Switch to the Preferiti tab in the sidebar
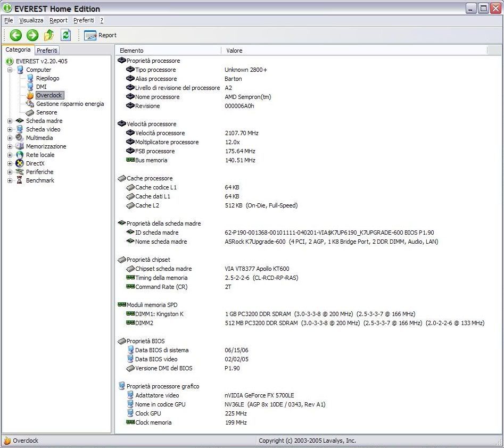 47,51
